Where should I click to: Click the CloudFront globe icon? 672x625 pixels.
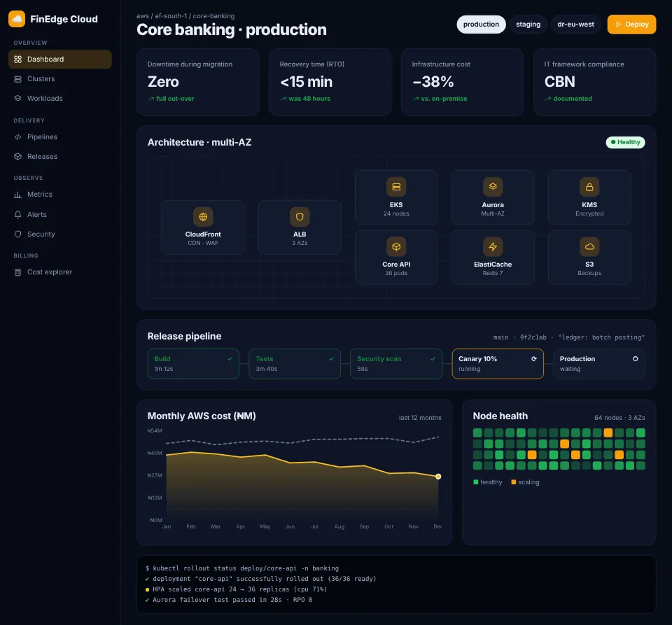pyautogui.click(x=203, y=217)
